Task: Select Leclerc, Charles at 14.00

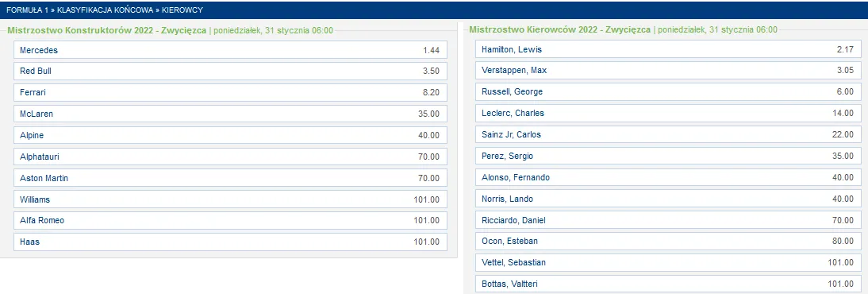Action: [668, 113]
